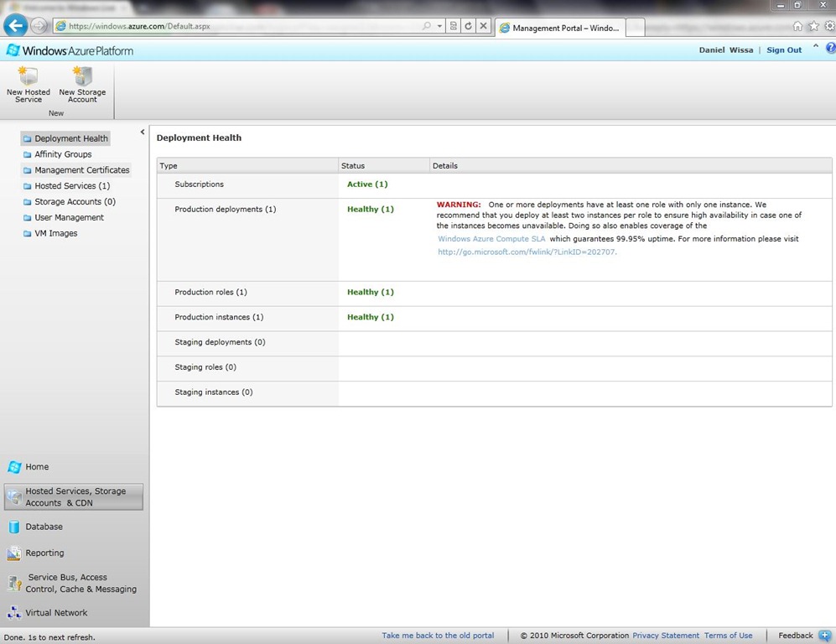
Task: Click the New Hosted Service icon
Action: [x=28, y=77]
